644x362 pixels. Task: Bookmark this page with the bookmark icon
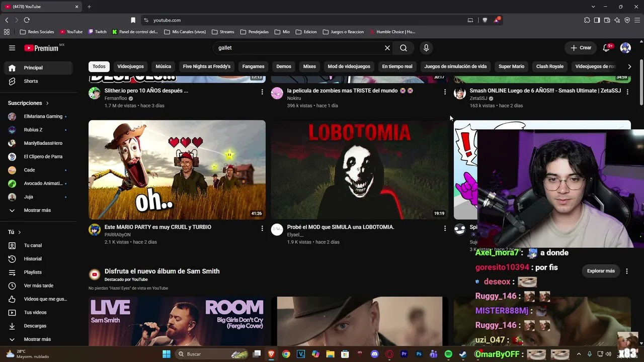[133, 20]
